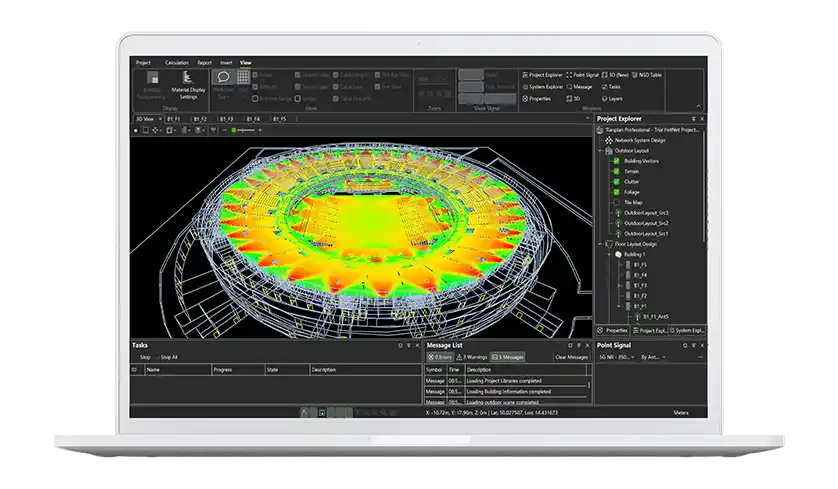This screenshot has width=838, height=489.
Task: Click zoom-out minus in 3D toolbar
Action: tap(225, 130)
